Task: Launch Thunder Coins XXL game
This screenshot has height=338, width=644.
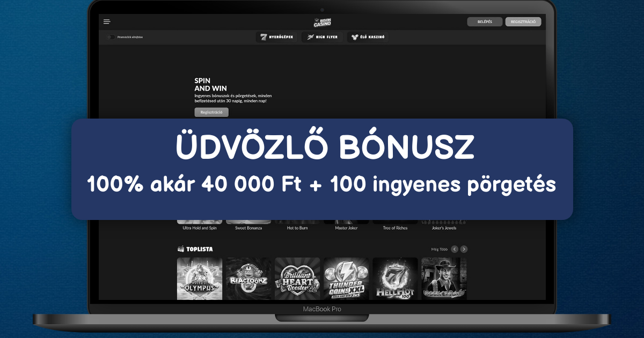Action: [346, 278]
